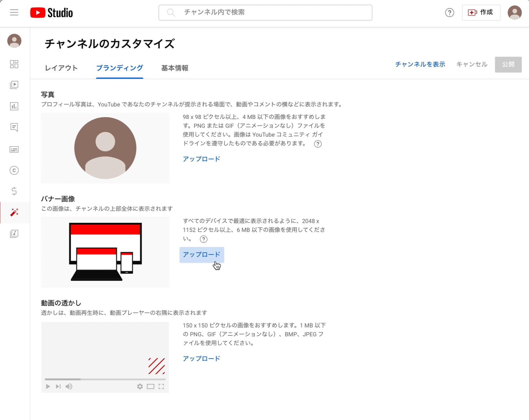Image resolution: width=529 pixels, height=420 pixels.
Task: Open the Subtitles section in the sidebar
Action: pos(14,149)
